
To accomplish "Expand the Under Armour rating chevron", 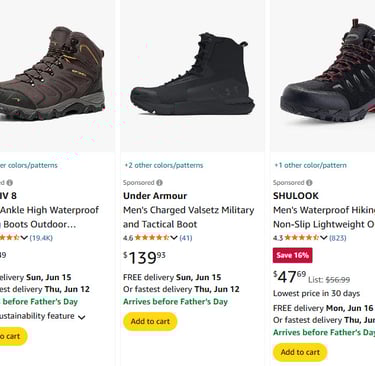I will (x=174, y=238).
